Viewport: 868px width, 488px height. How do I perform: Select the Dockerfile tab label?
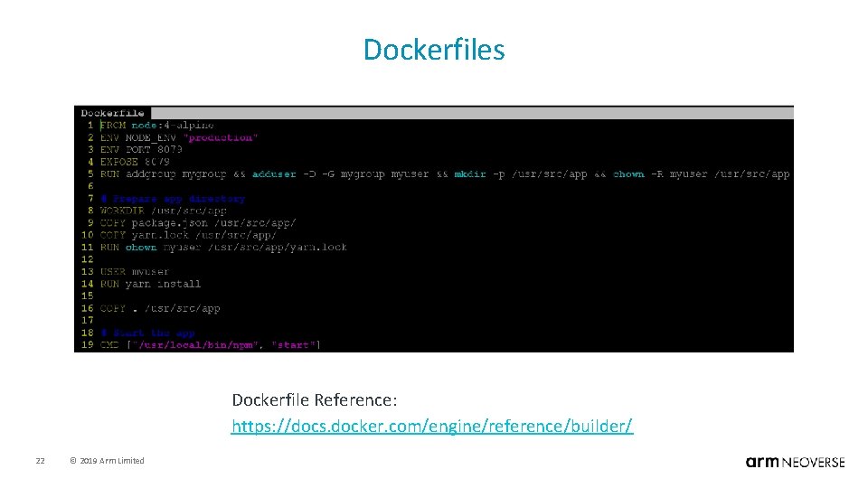(112, 113)
